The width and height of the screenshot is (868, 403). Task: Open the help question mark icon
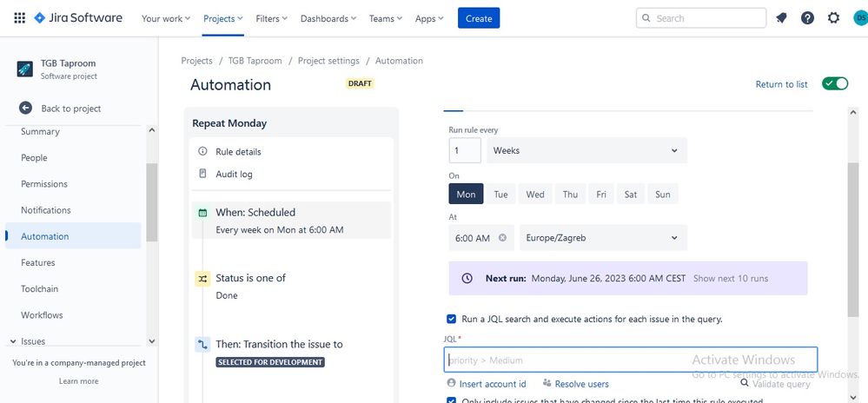(x=808, y=18)
